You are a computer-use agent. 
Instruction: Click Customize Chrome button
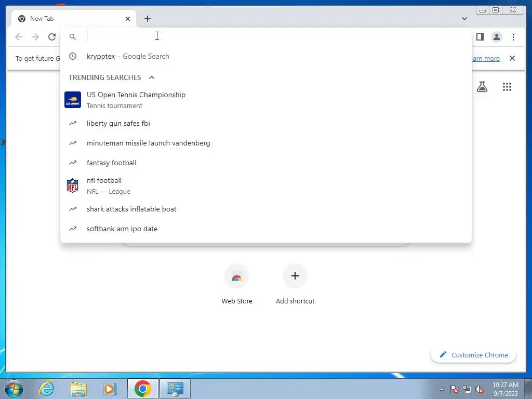[x=474, y=355]
